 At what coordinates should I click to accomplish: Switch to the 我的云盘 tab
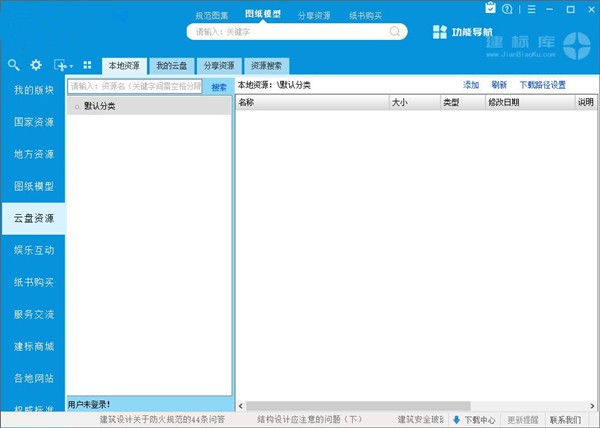[x=171, y=65]
